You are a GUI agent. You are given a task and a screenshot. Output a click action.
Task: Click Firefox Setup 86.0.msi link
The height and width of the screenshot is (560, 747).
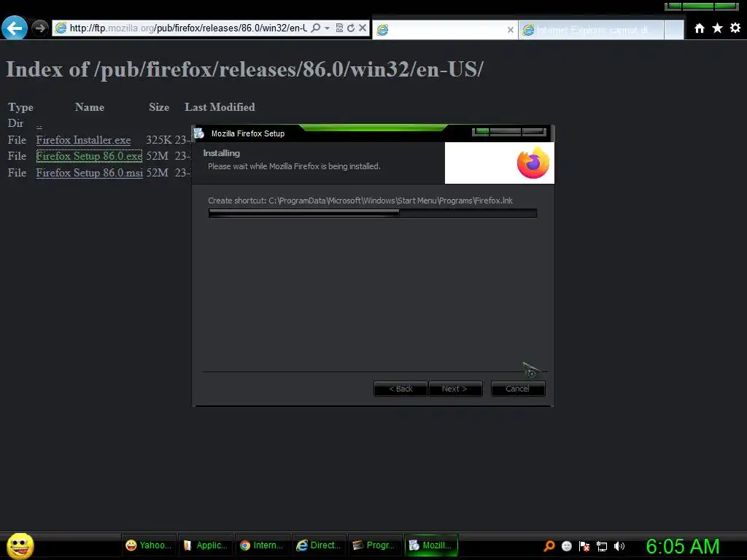[90, 173]
